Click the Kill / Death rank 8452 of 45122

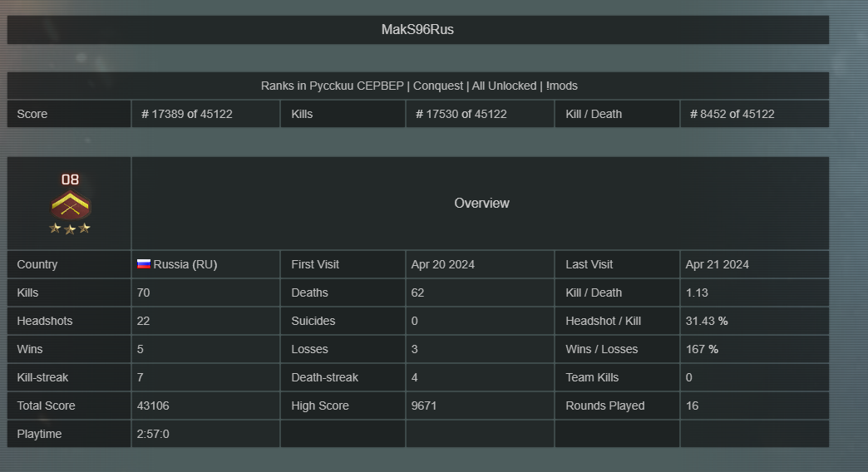pos(732,114)
